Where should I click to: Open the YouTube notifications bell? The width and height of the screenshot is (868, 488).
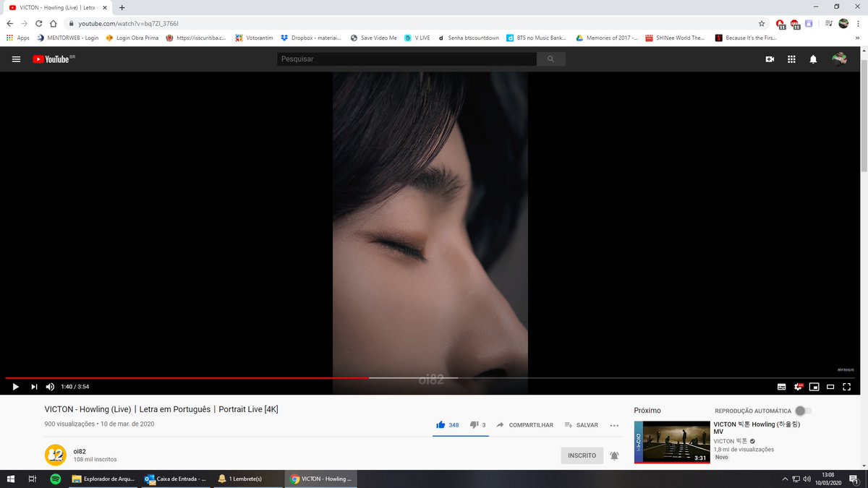813,59
